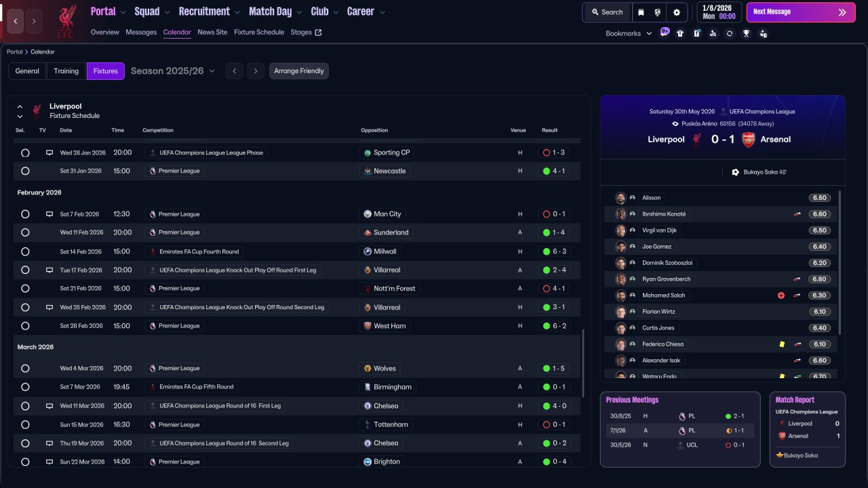This screenshot has height=488, width=868.
Task: Click the TV icon for Man City fixture
Action: tap(50, 214)
